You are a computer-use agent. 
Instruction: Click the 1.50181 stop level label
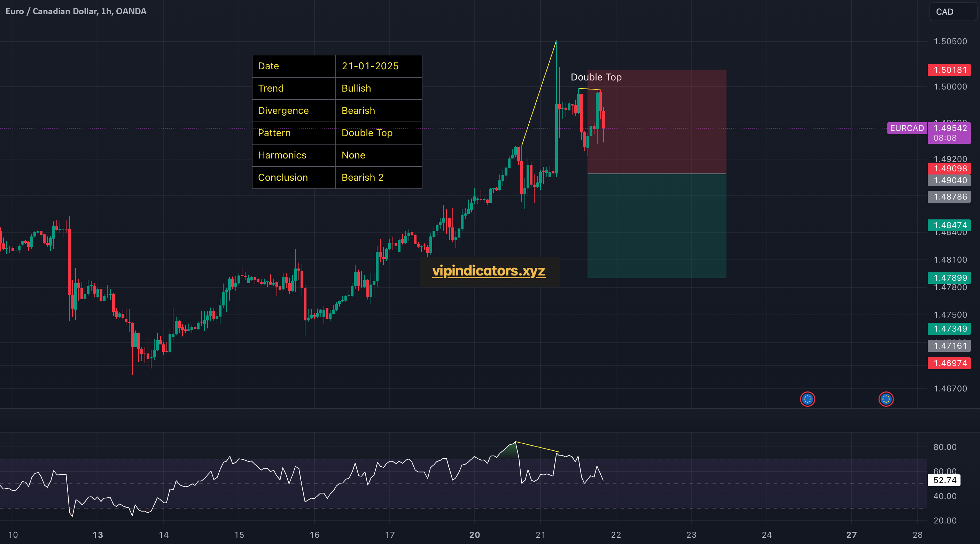click(x=949, y=70)
